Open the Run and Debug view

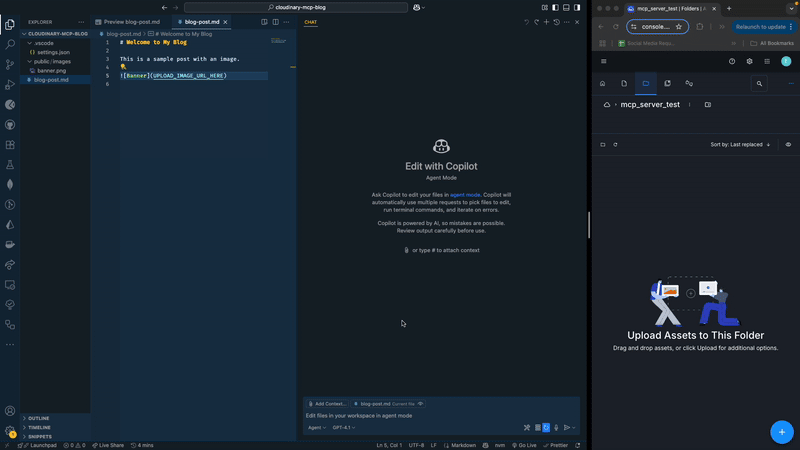point(10,85)
